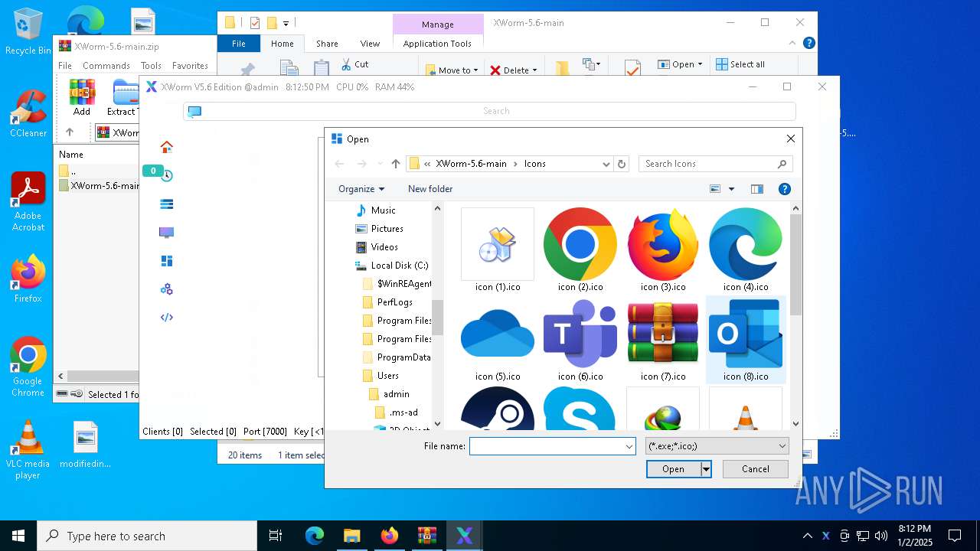Open the Home tab in File Explorer

(282, 44)
